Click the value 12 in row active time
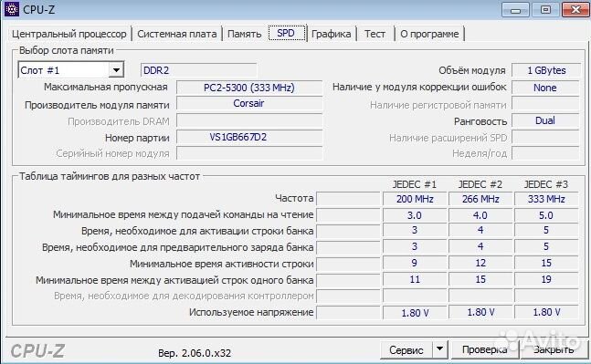591x364 pixels. coord(480,263)
